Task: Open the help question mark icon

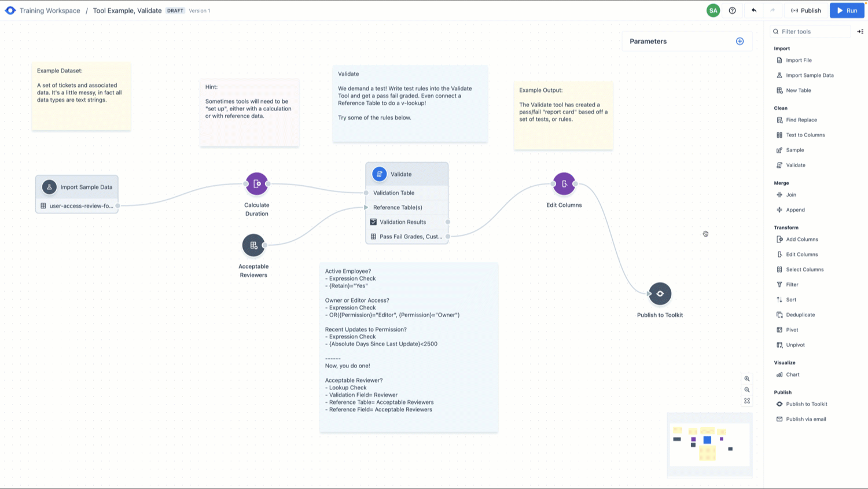Action: tap(732, 10)
